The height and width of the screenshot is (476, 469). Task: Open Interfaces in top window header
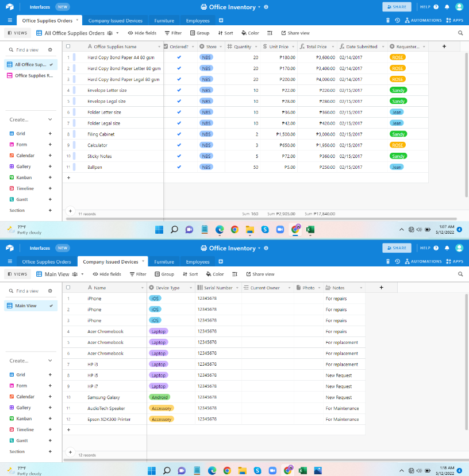coord(40,7)
